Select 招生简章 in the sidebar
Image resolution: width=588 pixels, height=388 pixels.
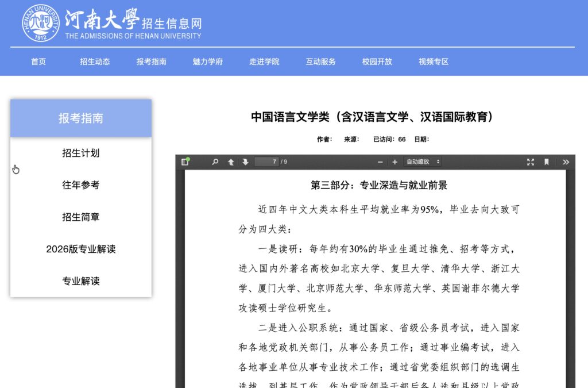click(81, 217)
